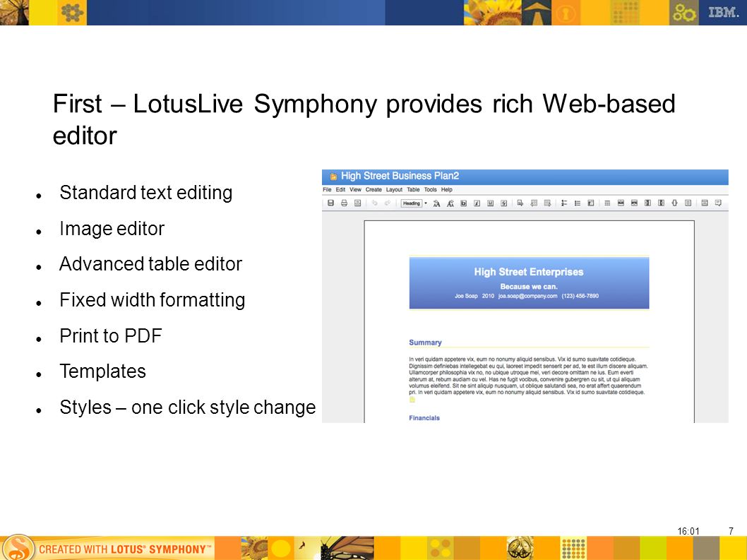This screenshot has width=747, height=560.
Task: Click the High Street Enterprises banner heading
Action: [529, 272]
